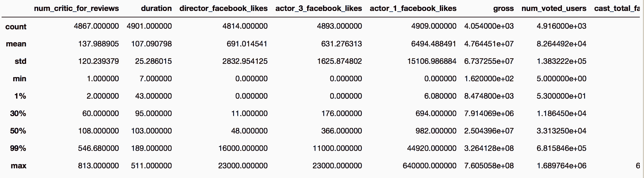Click the duration column header
This screenshot has width=644, height=178.
[156, 8]
